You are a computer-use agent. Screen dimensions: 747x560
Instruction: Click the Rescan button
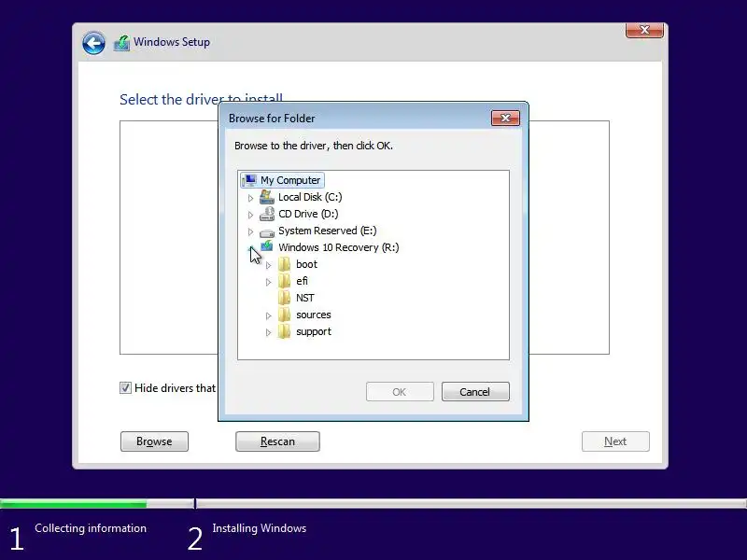(x=277, y=441)
